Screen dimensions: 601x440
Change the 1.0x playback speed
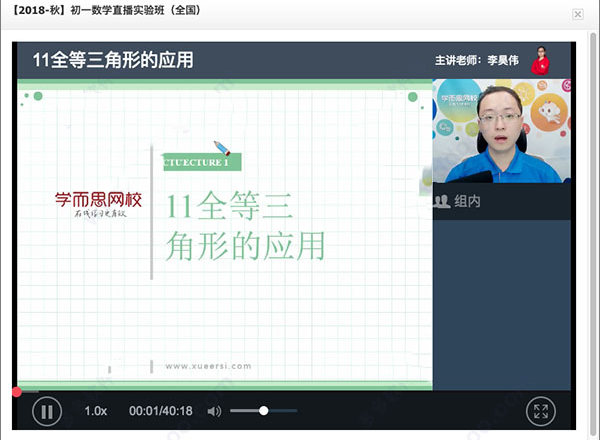point(95,411)
